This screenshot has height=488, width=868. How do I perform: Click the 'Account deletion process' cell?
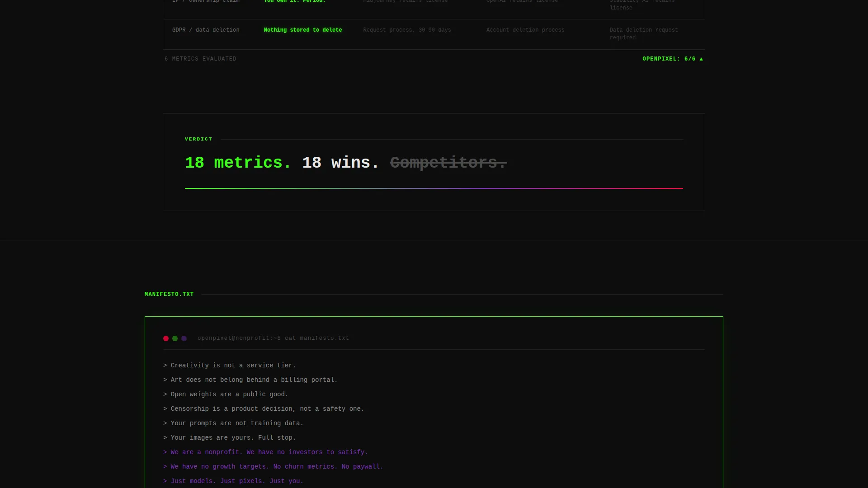(525, 30)
